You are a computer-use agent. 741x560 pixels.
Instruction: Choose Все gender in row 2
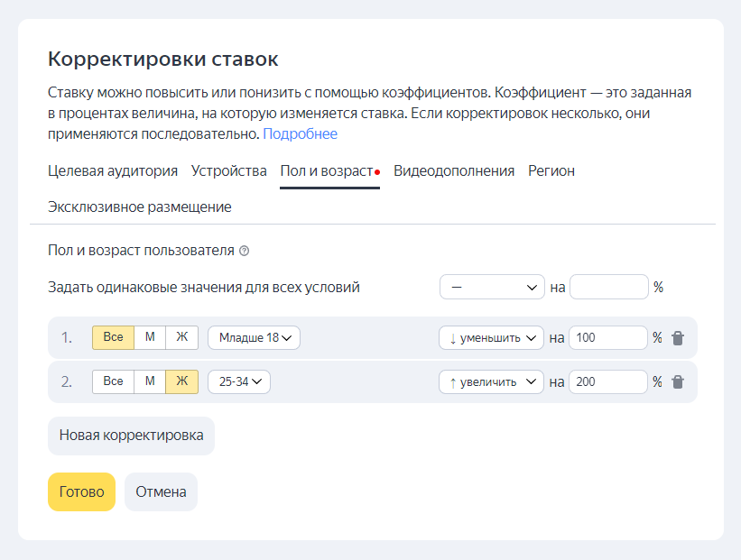tap(113, 381)
